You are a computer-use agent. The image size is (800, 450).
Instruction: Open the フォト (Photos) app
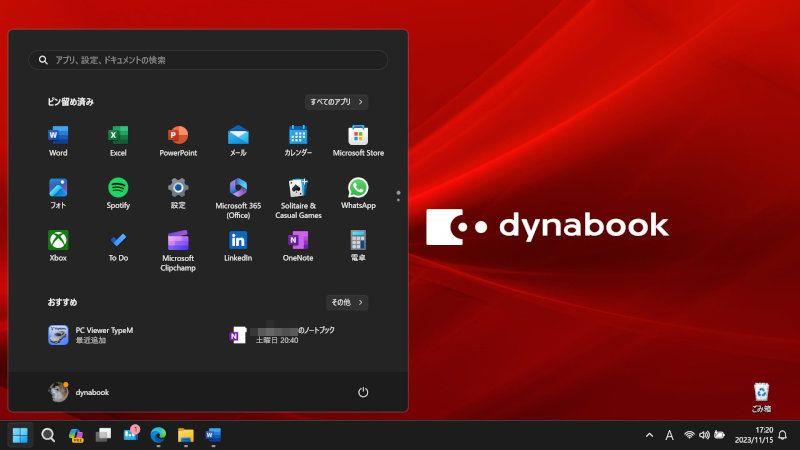click(x=58, y=193)
